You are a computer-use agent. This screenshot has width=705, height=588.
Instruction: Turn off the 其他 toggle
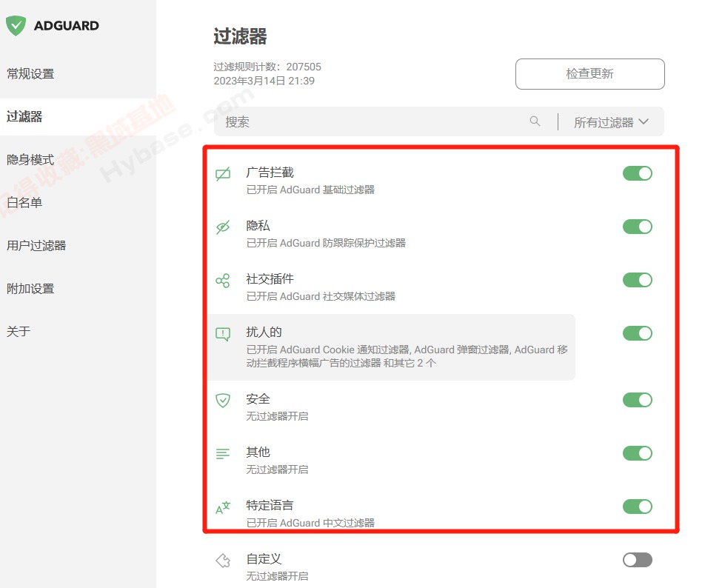pyautogui.click(x=638, y=453)
